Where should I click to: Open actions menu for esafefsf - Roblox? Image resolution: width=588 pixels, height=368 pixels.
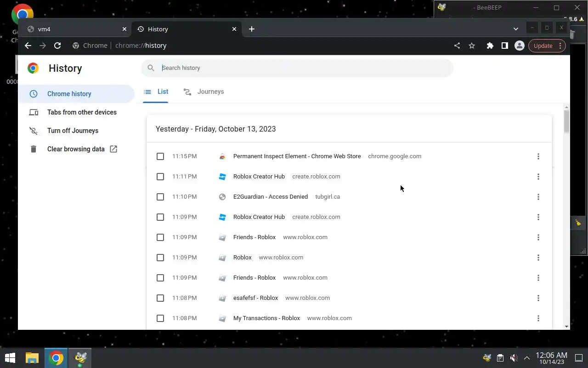coord(538,298)
